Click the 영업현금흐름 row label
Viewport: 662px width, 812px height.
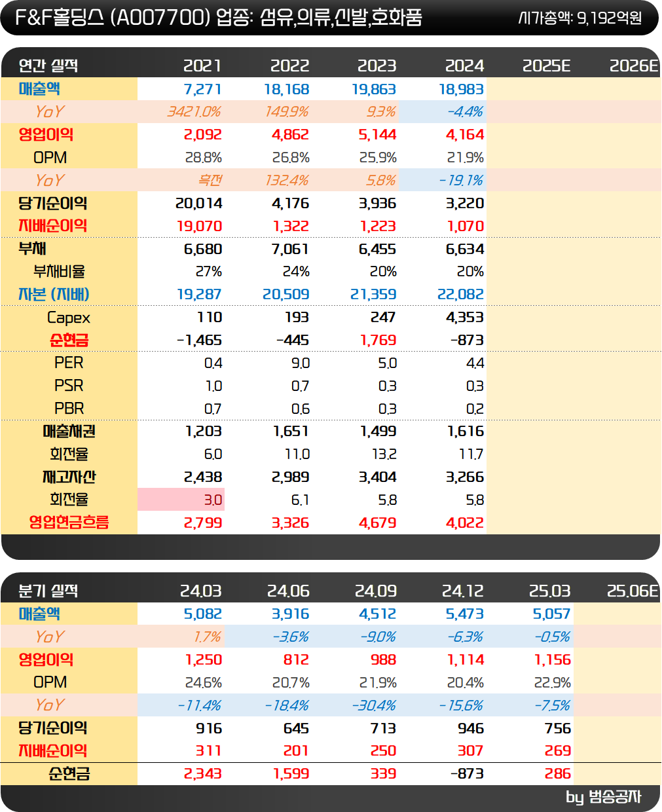69,522
